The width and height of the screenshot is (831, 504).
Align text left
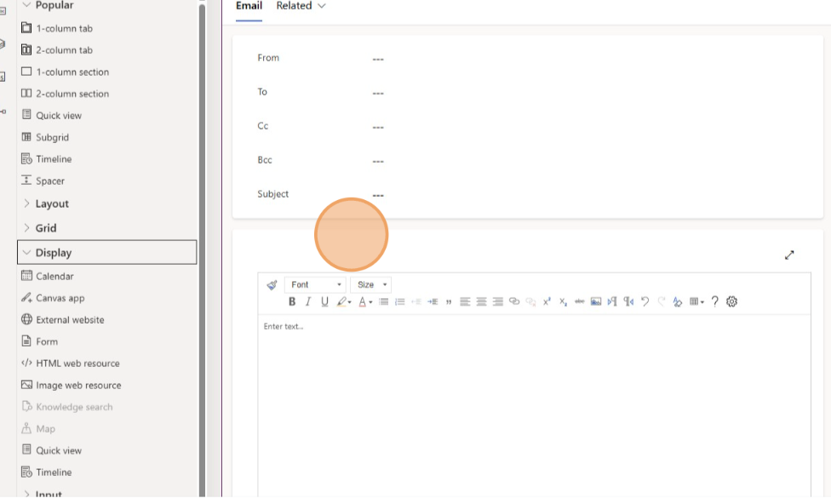coord(465,301)
